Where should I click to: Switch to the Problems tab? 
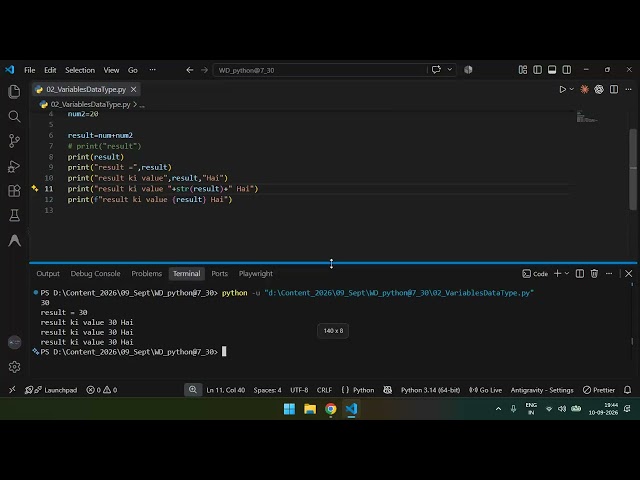(147, 273)
